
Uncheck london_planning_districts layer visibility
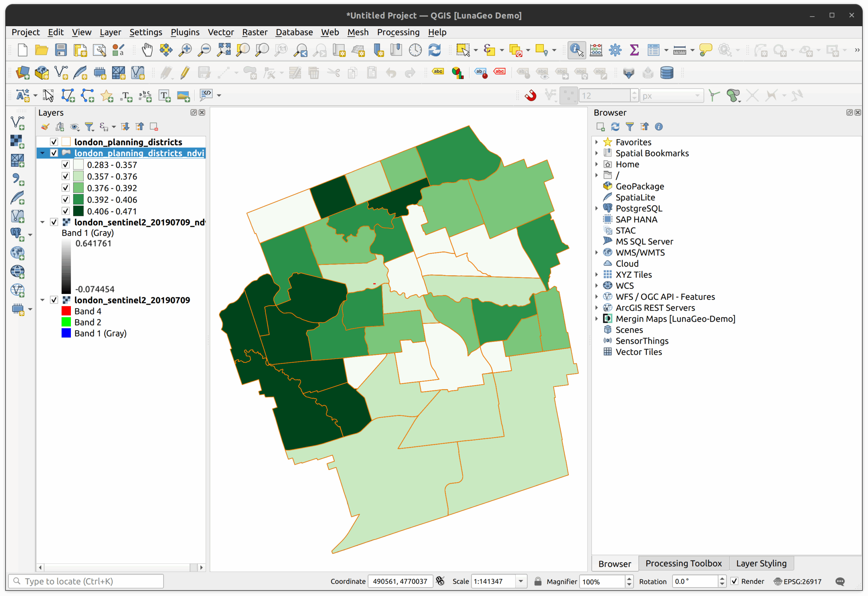(x=54, y=142)
